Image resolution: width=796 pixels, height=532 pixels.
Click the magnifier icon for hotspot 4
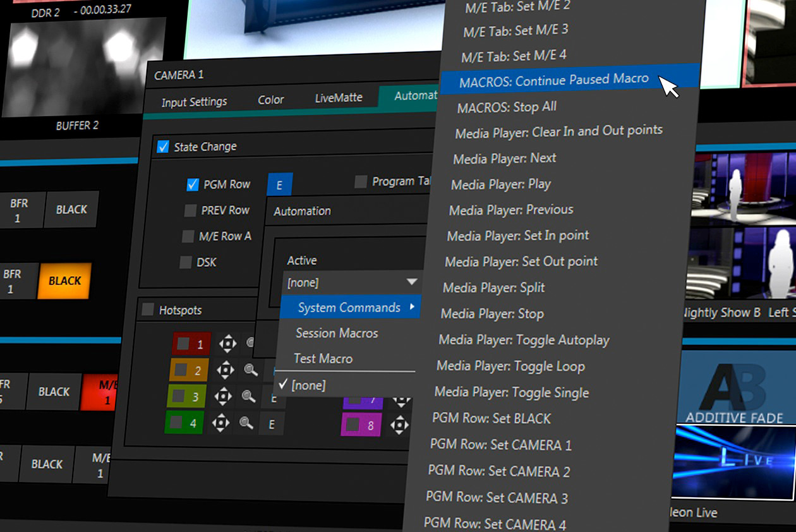coord(246,423)
